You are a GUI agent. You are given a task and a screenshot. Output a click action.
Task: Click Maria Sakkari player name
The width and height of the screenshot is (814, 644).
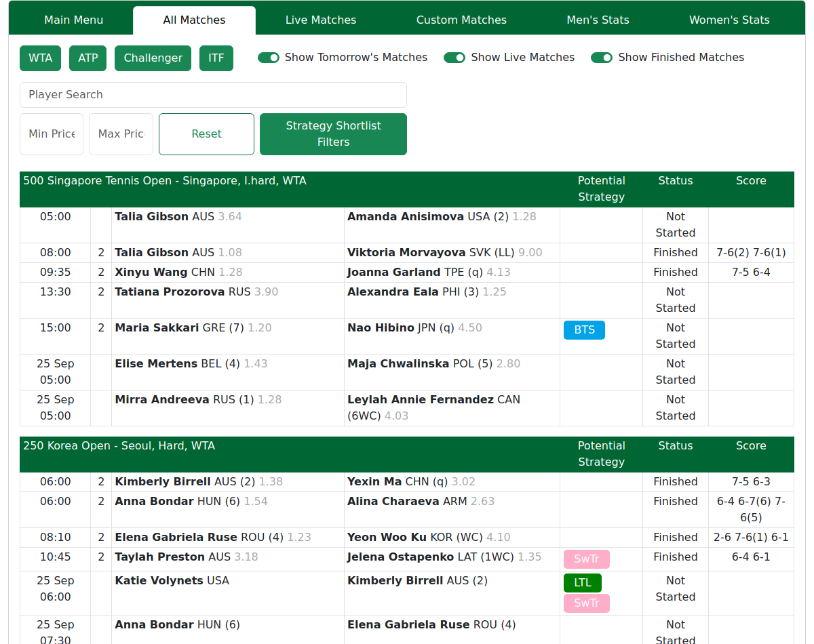pos(157,328)
